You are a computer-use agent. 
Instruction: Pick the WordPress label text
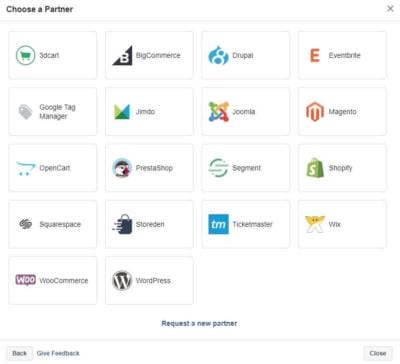[x=153, y=281]
